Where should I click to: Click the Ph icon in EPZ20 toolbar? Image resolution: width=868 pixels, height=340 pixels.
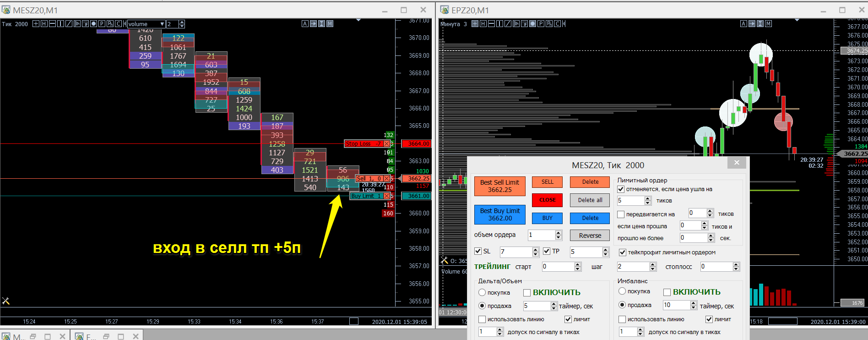point(549,24)
